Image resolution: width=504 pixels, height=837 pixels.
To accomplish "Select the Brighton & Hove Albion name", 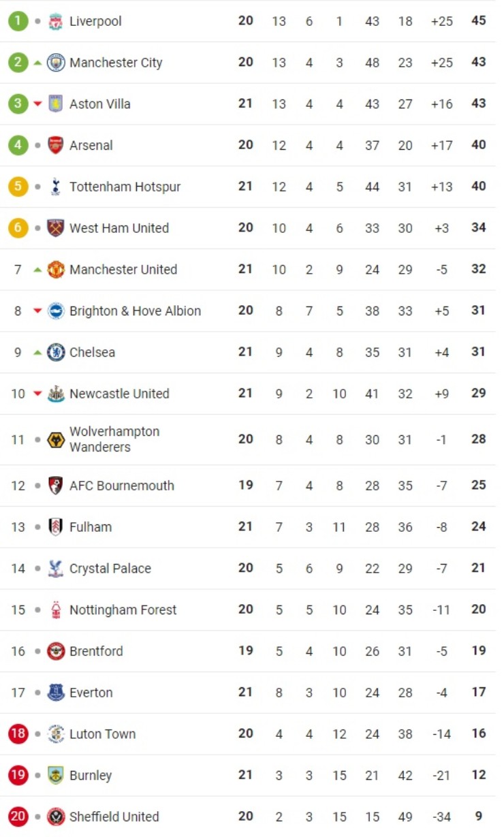I will [135, 311].
